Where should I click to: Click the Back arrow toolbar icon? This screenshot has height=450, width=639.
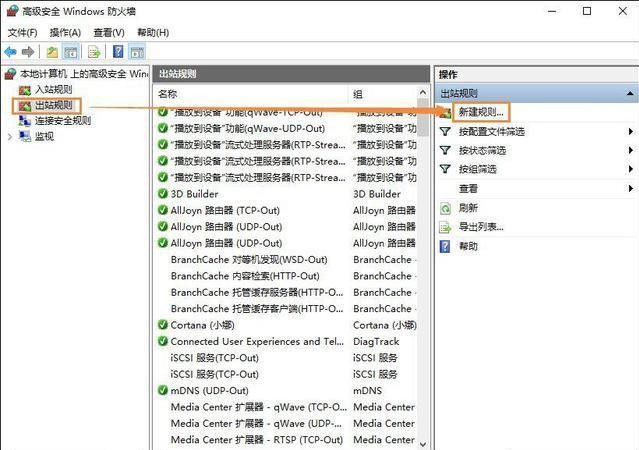[10, 52]
